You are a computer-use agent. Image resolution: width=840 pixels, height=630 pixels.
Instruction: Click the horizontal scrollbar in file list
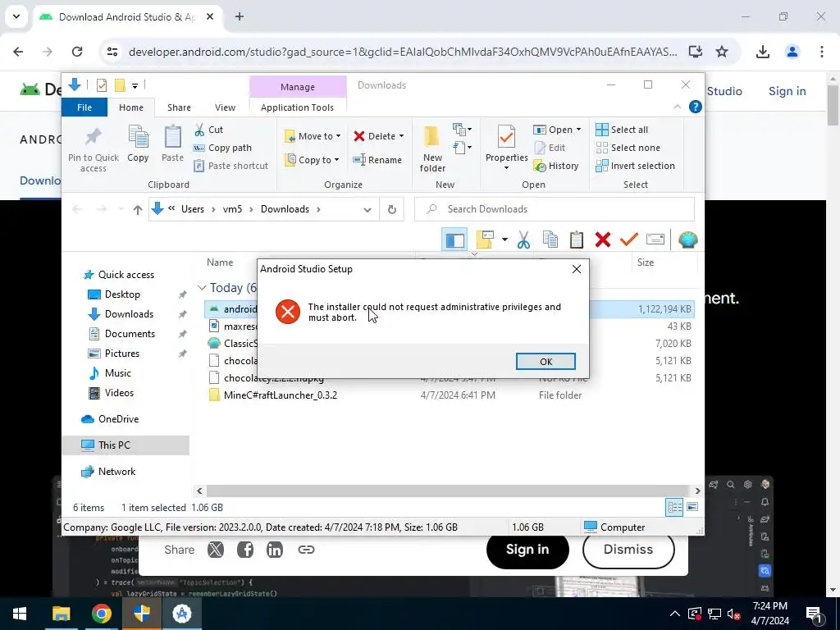pyautogui.click(x=447, y=491)
